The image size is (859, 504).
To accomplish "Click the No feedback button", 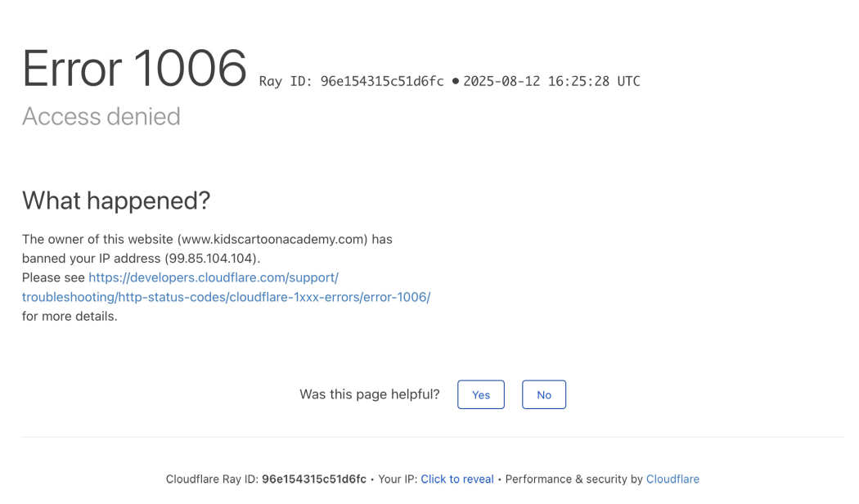I will (x=544, y=394).
